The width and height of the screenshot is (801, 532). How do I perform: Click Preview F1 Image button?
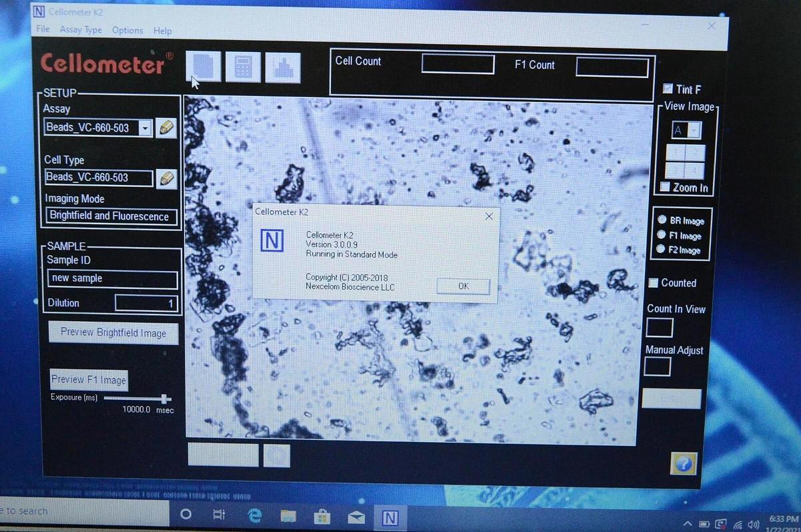89,380
